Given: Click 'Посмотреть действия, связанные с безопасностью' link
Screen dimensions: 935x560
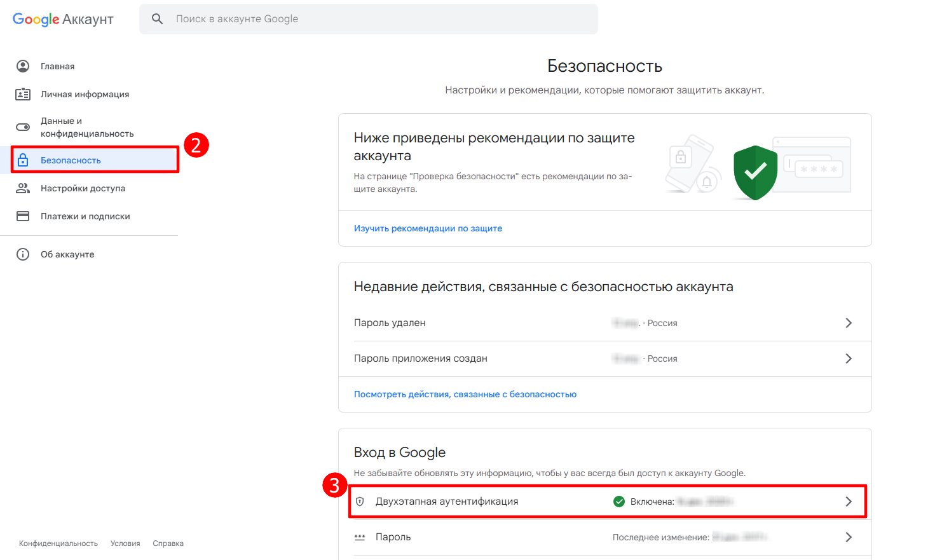Looking at the screenshot, I should click(x=465, y=394).
